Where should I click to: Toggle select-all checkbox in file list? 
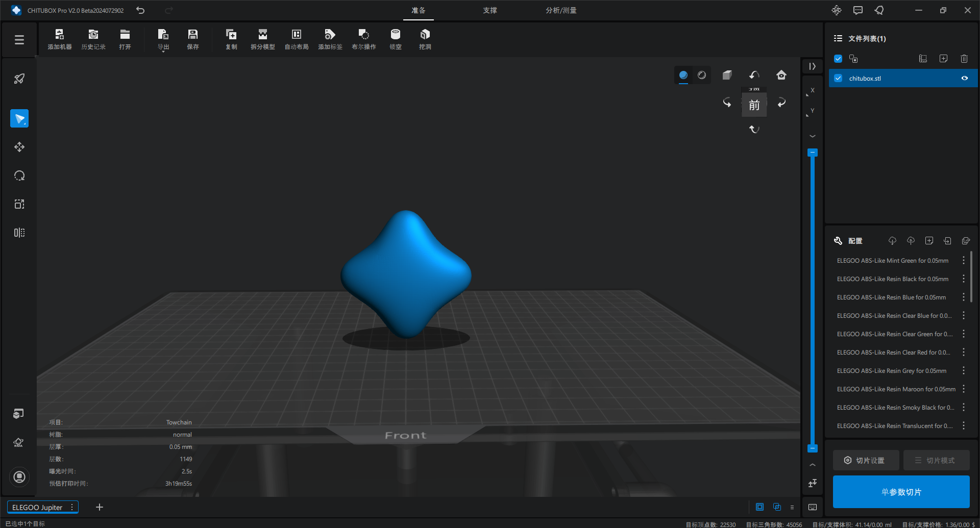click(x=838, y=59)
